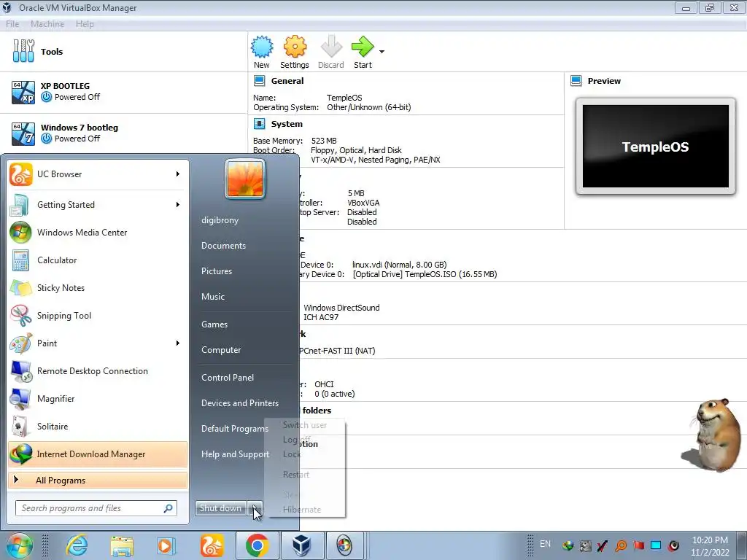Open Documents from Start menu
The height and width of the screenshot is (560, 747).
click(223, 246)
